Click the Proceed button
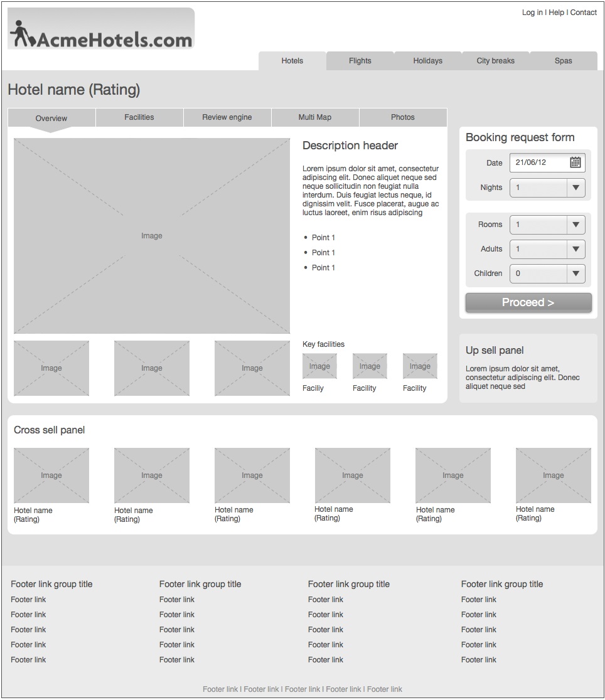This screenshot has height=700, width=605. (528, 302)
